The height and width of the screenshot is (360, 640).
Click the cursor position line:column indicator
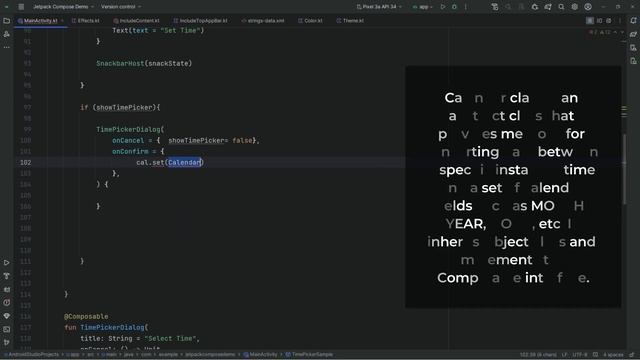coord(538,355)
